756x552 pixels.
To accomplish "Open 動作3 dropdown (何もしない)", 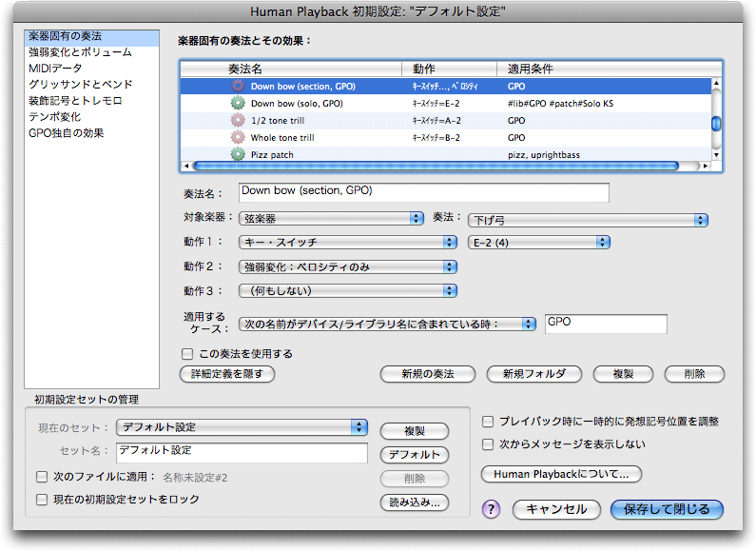I will (348, 291).
